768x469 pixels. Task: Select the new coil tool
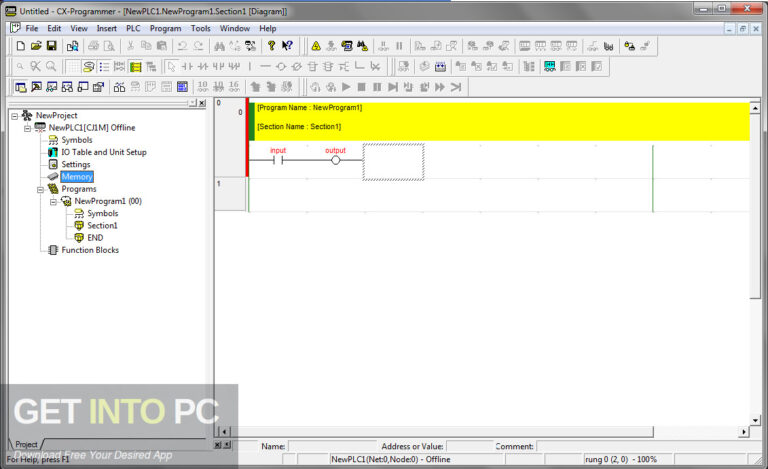tap(281, 67)
